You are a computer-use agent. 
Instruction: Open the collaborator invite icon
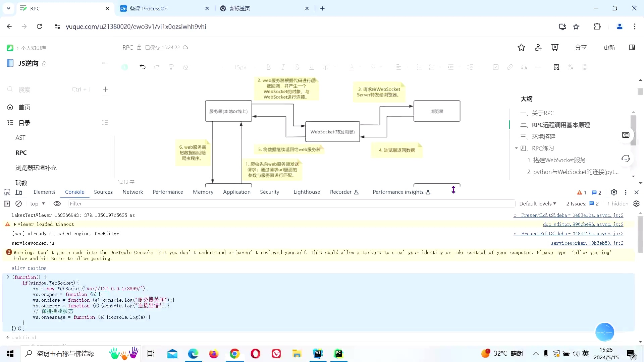538,48
